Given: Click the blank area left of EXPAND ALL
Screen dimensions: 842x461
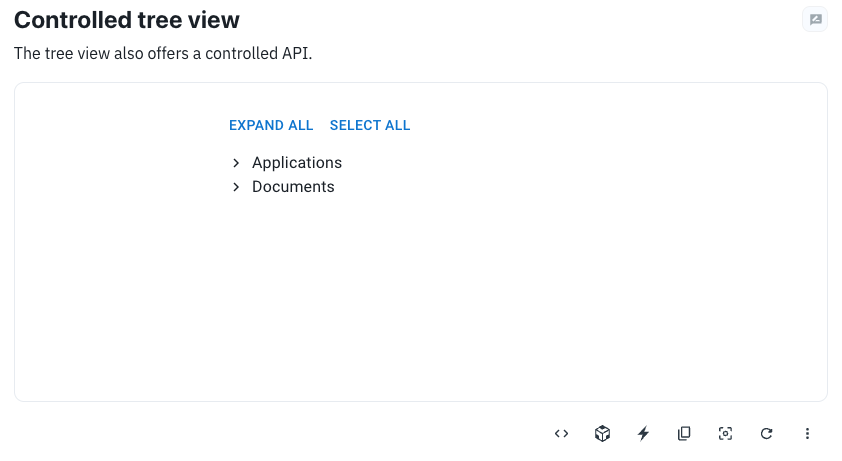Looking at the screenshot, I should 120,126.
